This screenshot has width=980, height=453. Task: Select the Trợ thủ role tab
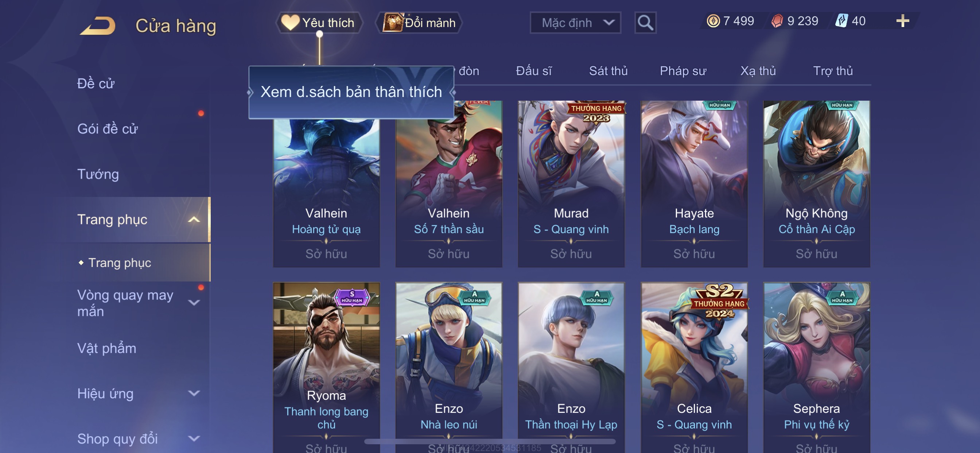833,71
